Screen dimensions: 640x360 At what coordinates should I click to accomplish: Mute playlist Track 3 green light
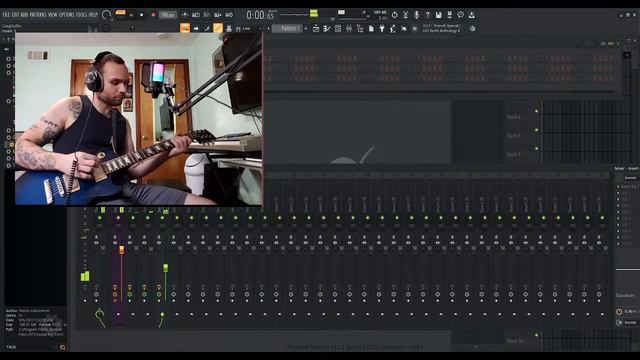(536, 149)
